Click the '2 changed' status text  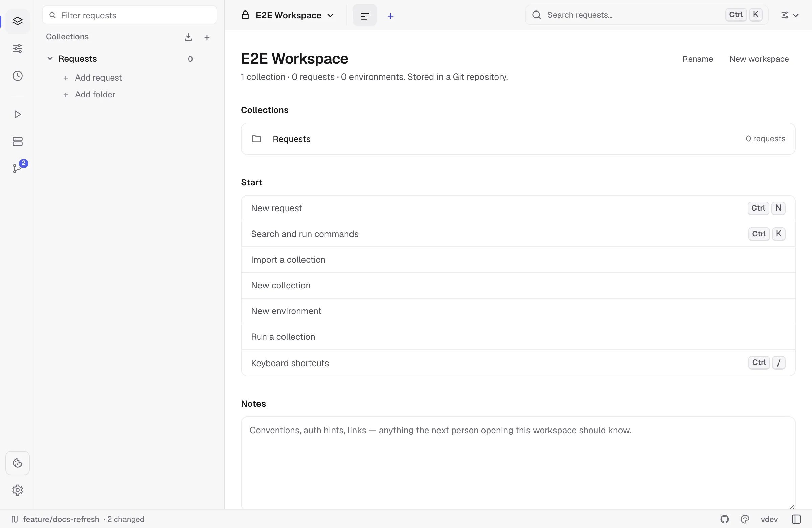126,519
